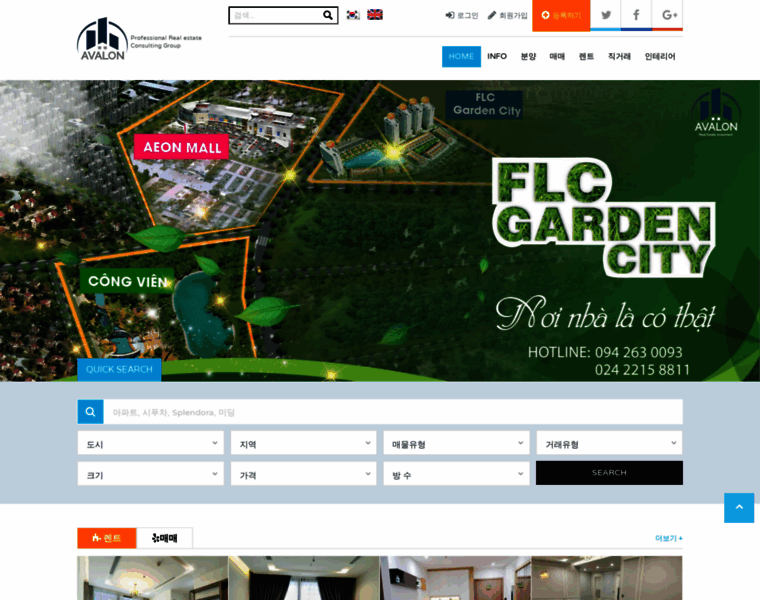760x600 pixels.
Task: Open the fourth rental listing thumbnail
Action: coord(607,578)
